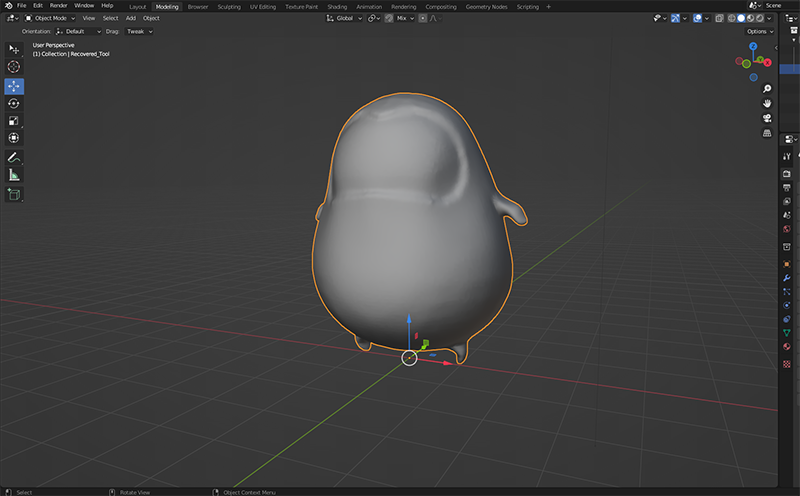Select the Rotate tool
Viewport: 800px width, 496px height.
14,103
